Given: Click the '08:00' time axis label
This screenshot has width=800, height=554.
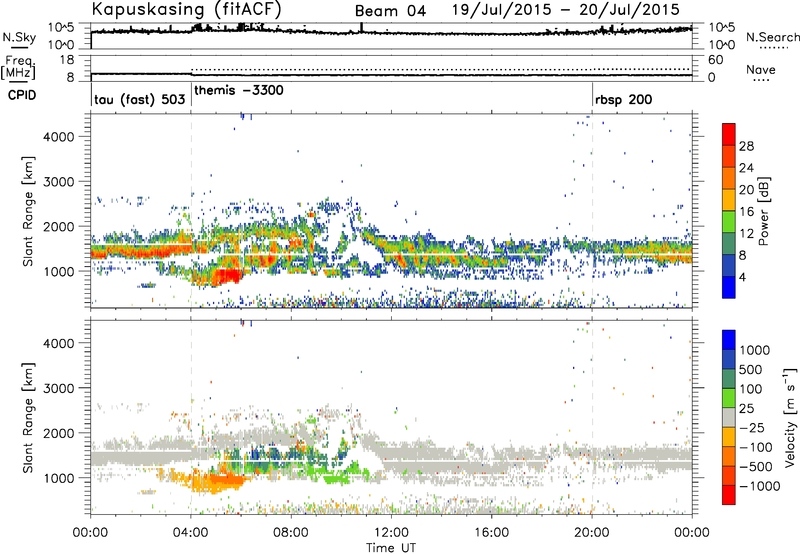Looking at the screenshot, I should click(x=291, y=533).
